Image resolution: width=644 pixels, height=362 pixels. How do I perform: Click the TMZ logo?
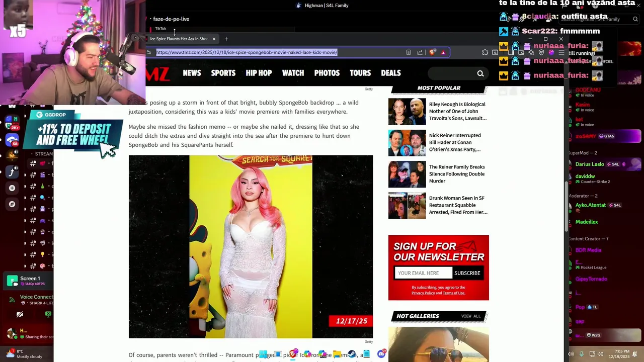(x=157, y=74)
